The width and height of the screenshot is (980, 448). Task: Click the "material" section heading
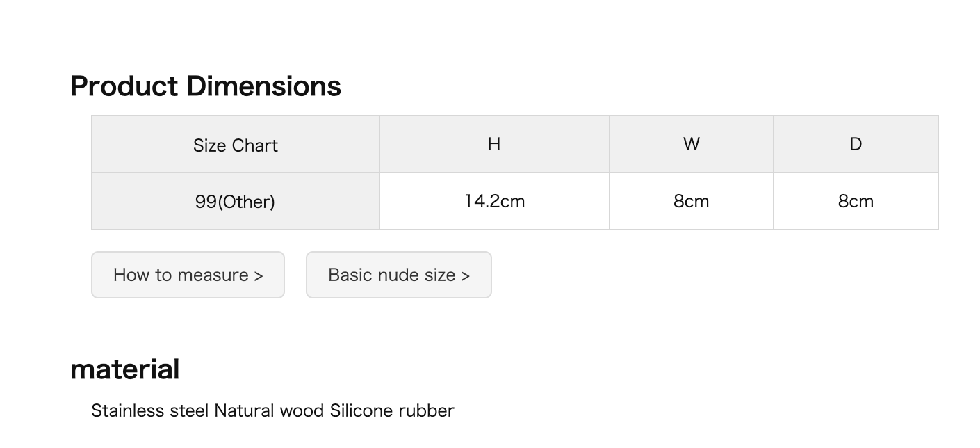point(125,369)
